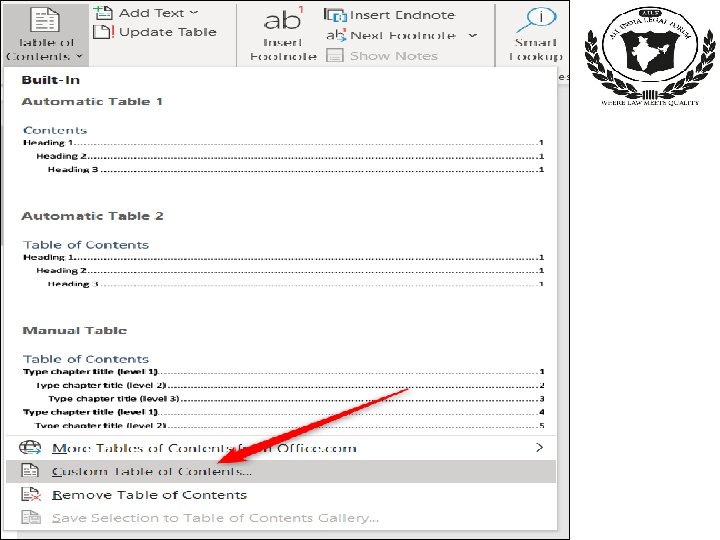720x540 pixels.
Task: Open More Tables of Contents from Office.com
Action: (x=281, y=448)
